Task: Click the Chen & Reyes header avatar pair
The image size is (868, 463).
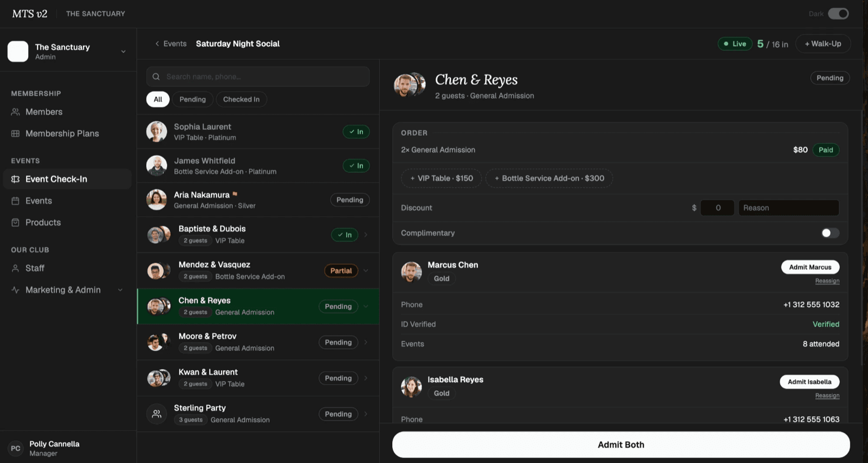Action: [410, 85]
